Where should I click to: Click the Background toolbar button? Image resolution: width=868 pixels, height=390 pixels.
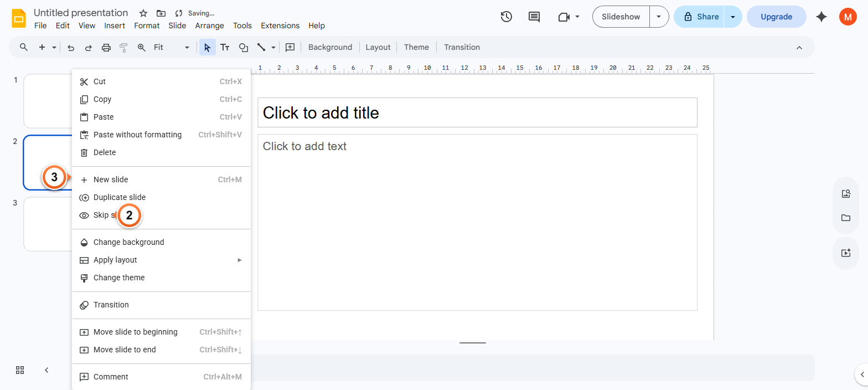tap(330, 48)
